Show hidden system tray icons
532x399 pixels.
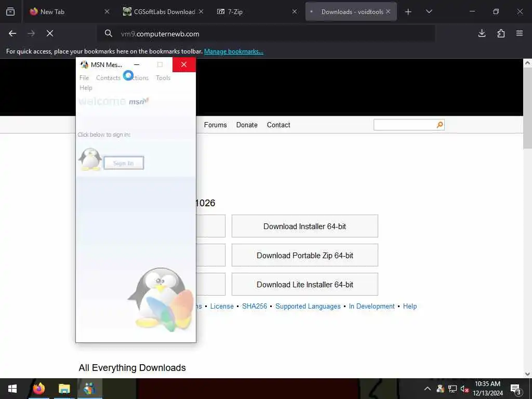pos(428,389)
